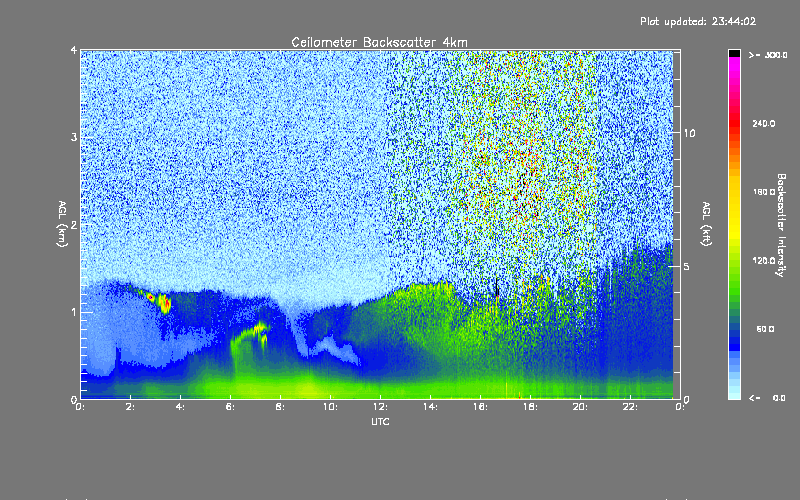This screenshot has width=800, height=500.
Task: Click the red-yellow backscatter hotspot near 3 UTC
Action: tap(164, 303)
